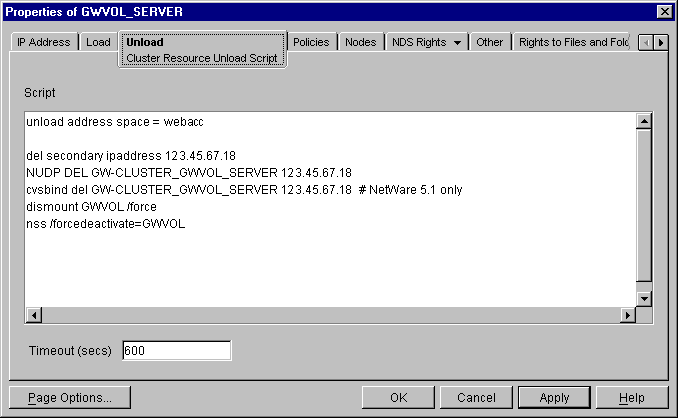Click the tab strip left scroll arrow
The width and height of the screenshot is (678, 418).
click(x=646, y=42)
